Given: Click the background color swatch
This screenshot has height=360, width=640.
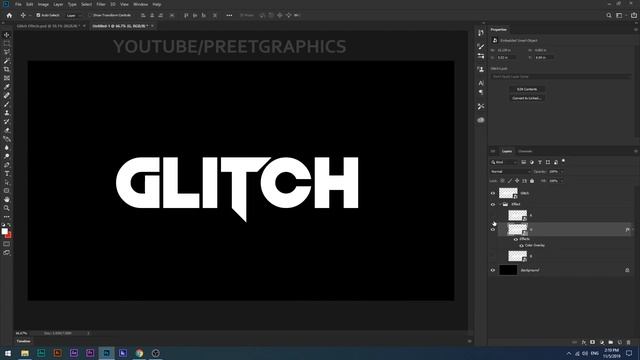Looking at the screenshot, I should (9, 235).
